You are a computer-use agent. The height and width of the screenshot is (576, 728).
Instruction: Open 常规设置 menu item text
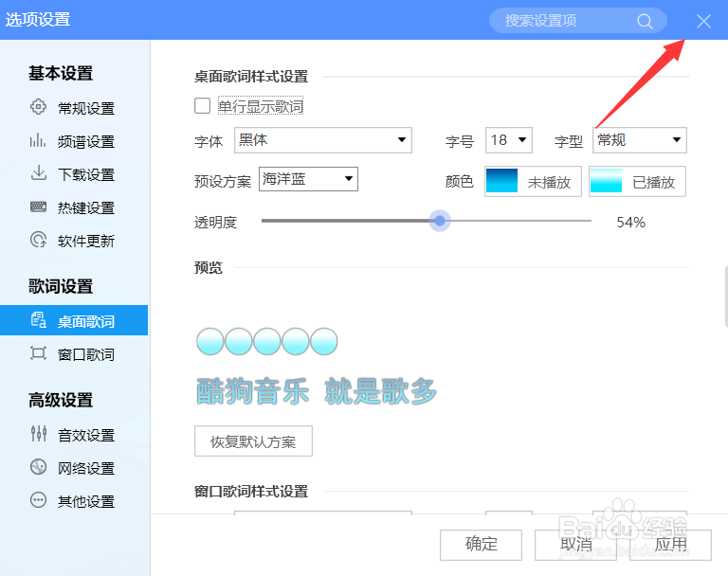point(86,108)
